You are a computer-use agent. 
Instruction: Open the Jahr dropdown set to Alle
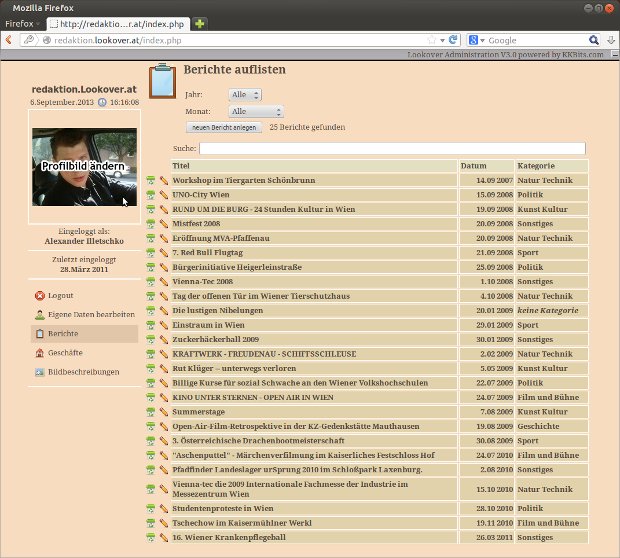[x=245, y=95]
